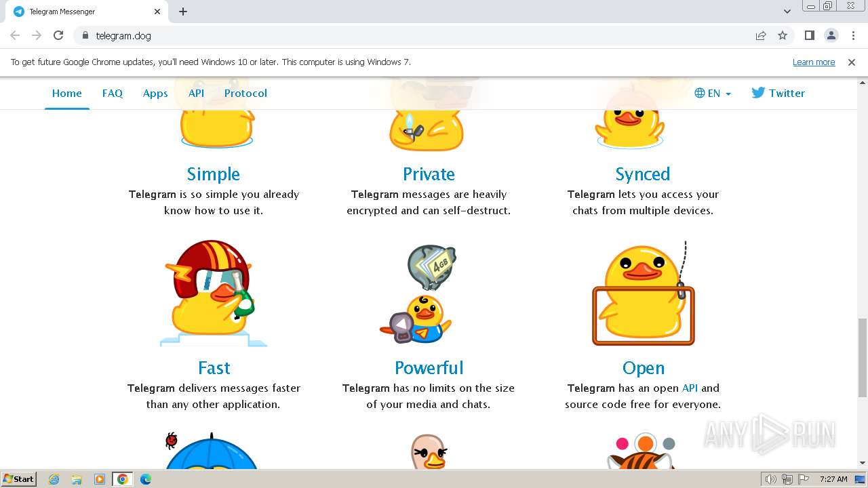Open the Chrome profile avatar
This screenshot has height=488, width=868.
click(x=831, y=35)
